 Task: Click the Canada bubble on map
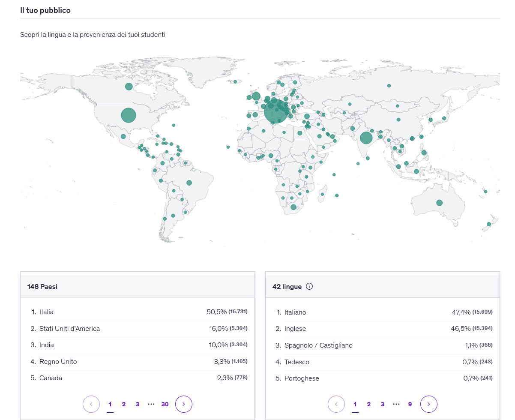point(129,87)
